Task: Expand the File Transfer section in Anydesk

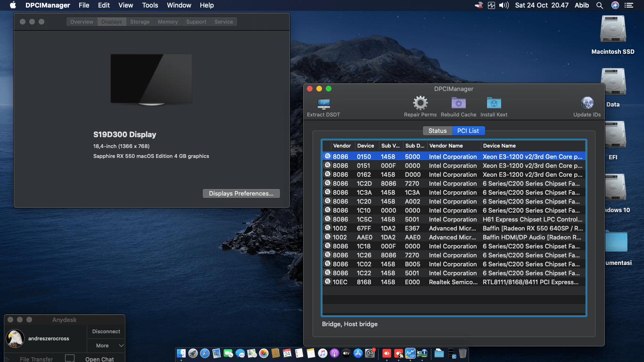Action: point(36,359)
